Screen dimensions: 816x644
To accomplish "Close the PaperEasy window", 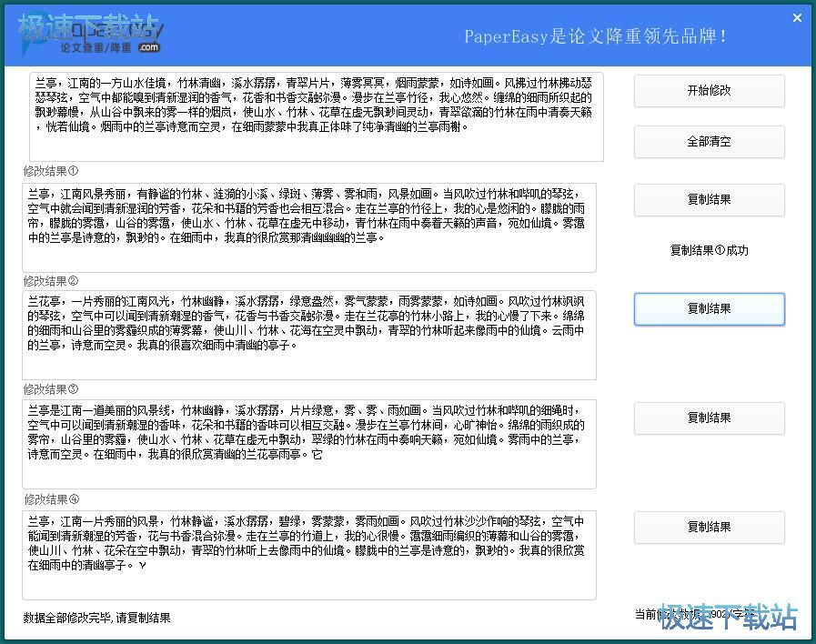I will pos(797,17).
